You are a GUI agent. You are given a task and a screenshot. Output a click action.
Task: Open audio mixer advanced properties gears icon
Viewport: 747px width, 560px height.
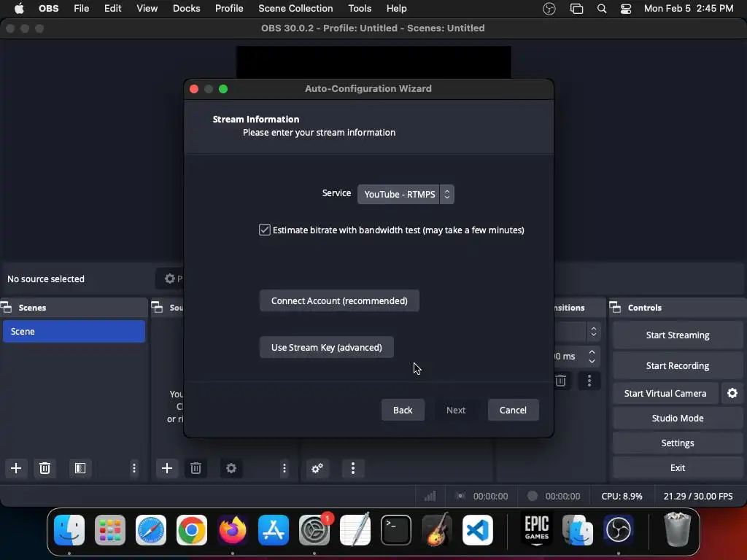coord(317,468)
